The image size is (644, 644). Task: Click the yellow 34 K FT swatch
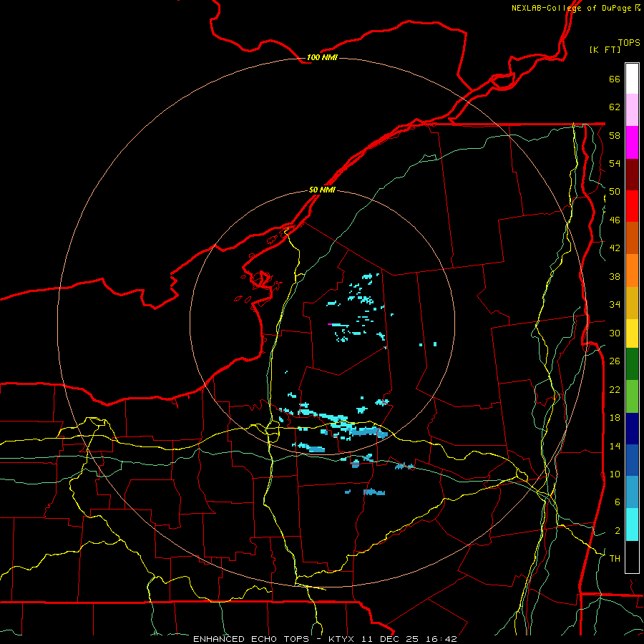click(x=632, y=333)
